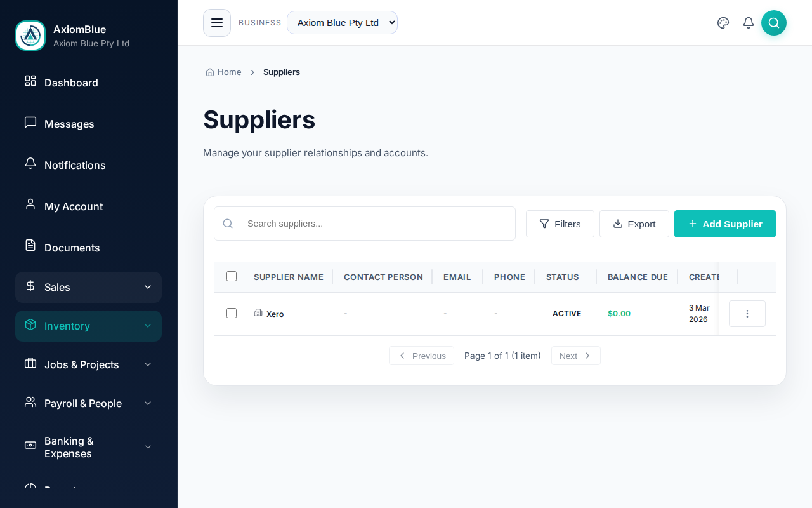Click the Jobs & Projects briefcase icon
Screen dimensions: 812x508
coord(30,363)
